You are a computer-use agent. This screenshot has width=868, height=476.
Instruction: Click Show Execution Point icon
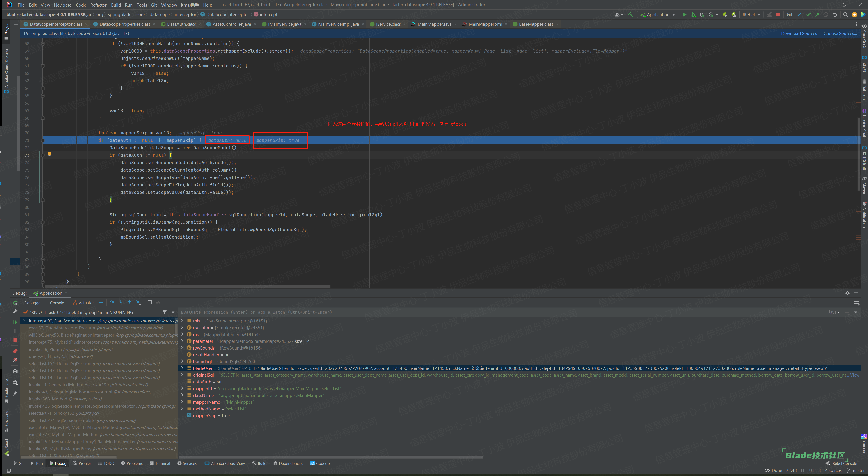click(101, 302)
